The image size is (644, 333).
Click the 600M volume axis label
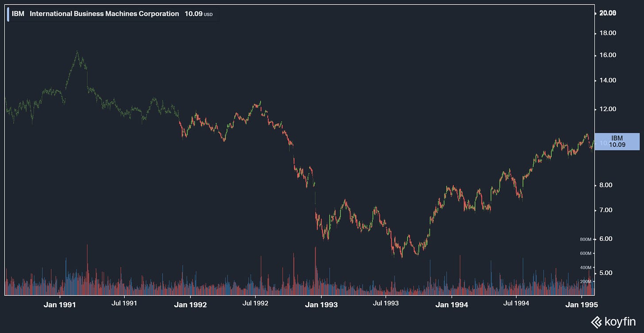pyautogui.click(x=585, y=254)
